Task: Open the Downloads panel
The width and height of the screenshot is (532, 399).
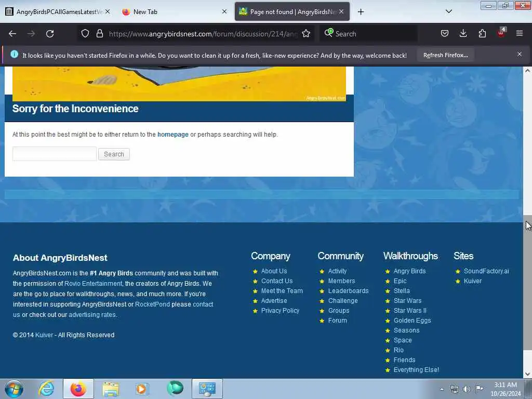Action: point(463,34)
